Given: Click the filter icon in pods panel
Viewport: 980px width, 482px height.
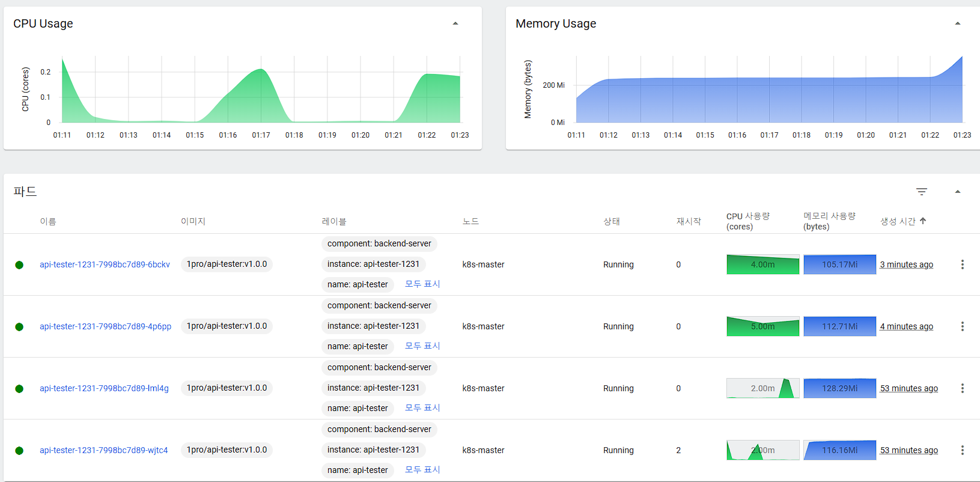Looking at the screenshot, I should [921, 192].
